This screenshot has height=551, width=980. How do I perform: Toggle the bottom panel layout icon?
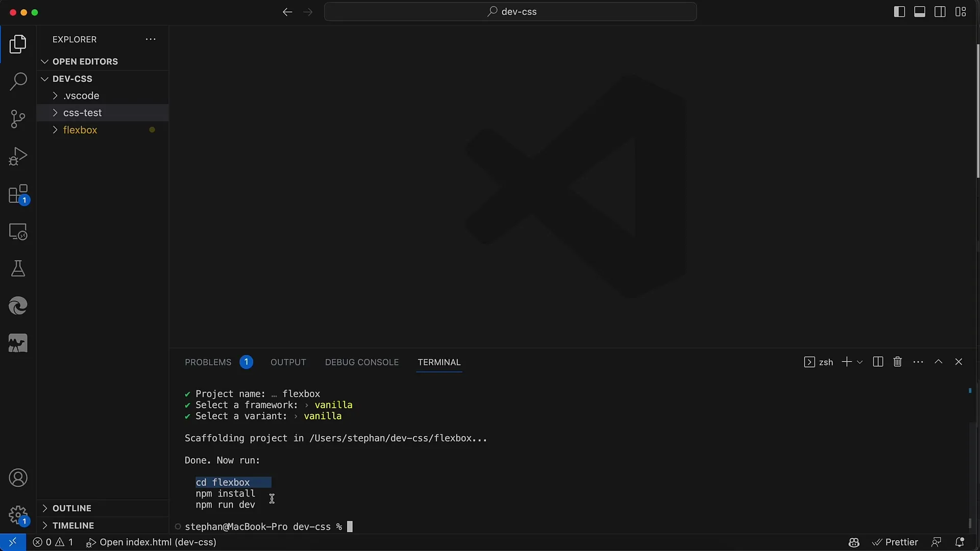(x=920, y=12)
